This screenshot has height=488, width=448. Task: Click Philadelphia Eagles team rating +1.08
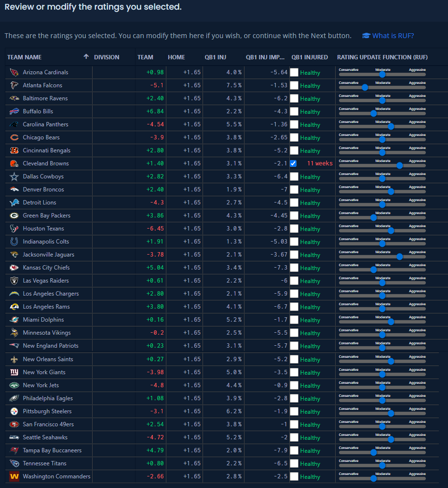coord(155,398)
